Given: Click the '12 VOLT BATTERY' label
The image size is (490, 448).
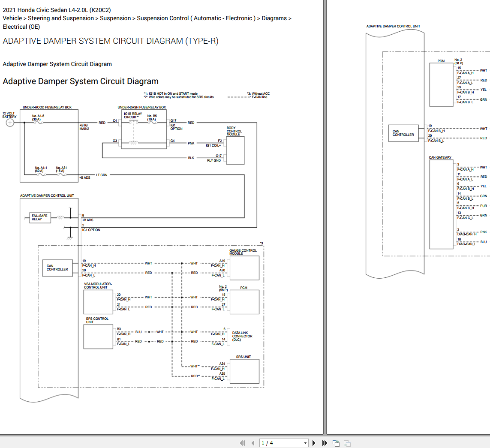Looking at the screenshot, I should point(9,115).
